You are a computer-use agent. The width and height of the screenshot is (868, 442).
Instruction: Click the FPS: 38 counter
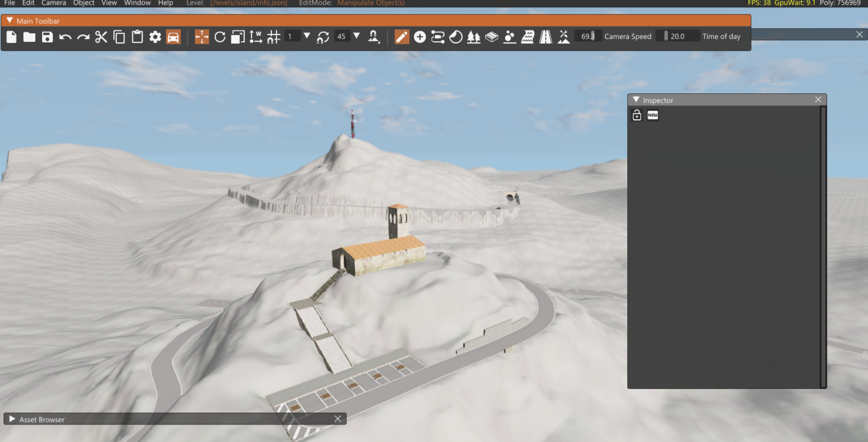759,3
